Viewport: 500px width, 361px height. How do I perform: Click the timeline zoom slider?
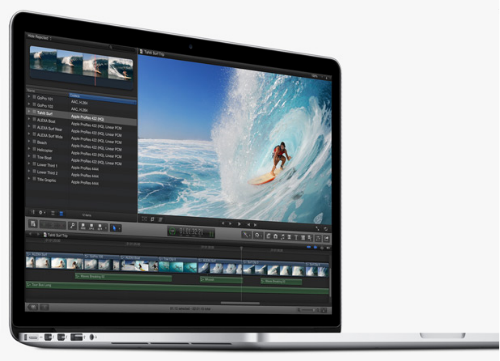[x=308, y=310]
